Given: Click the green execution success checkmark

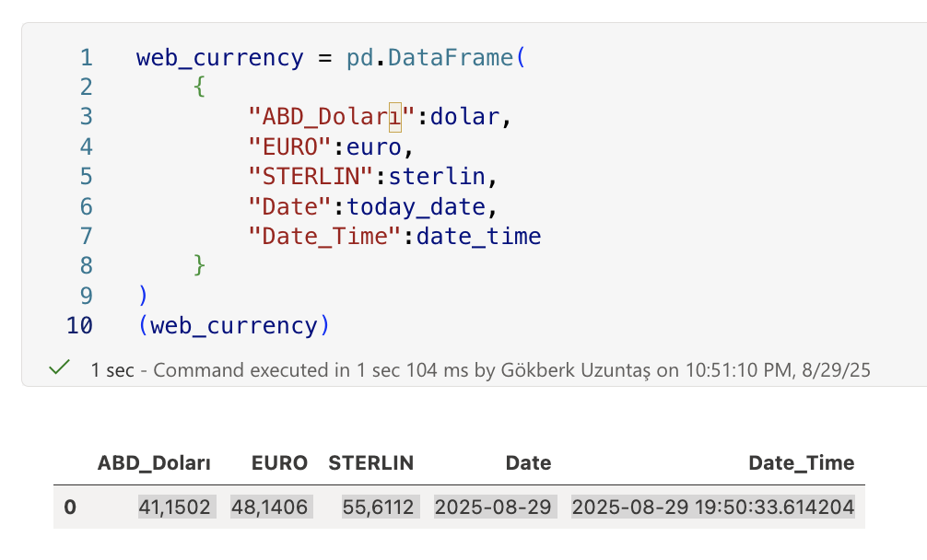Looking at the screenshot, I should pos(60,368).
